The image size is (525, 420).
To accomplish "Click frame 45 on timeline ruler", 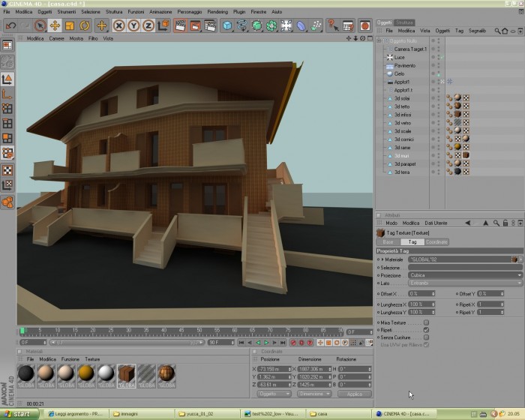I will click(x=181, y=331).
